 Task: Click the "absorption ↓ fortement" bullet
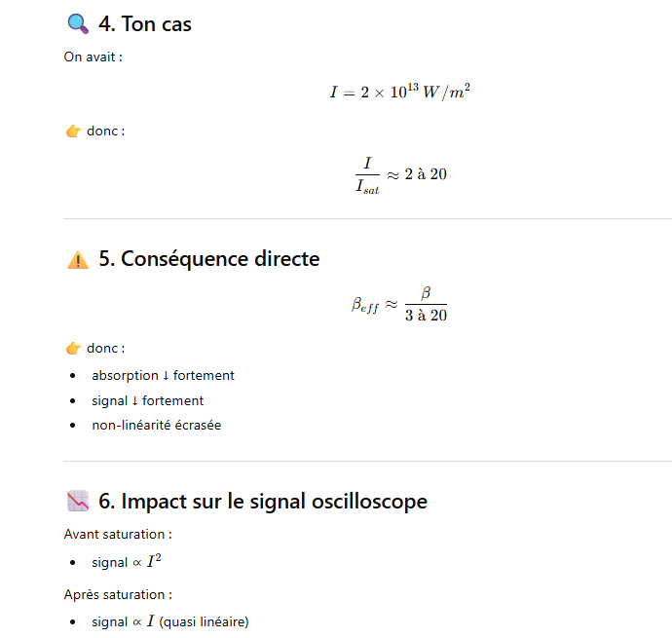(163, 375)
